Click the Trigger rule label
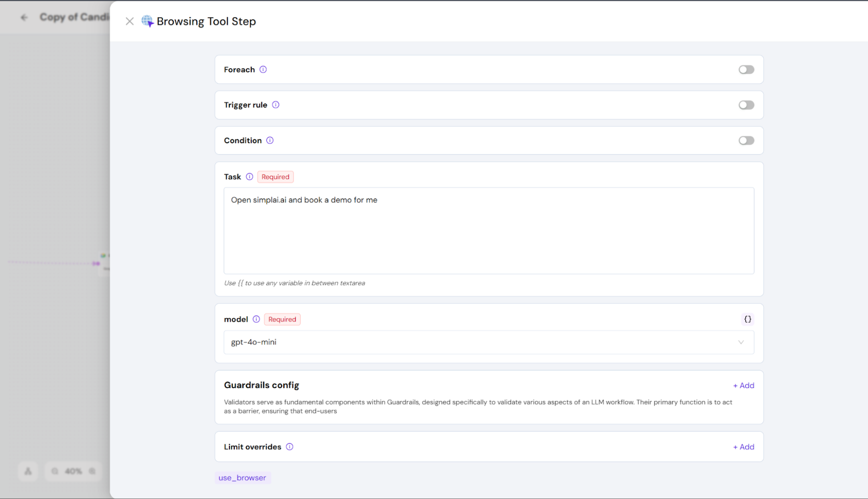This screenshot has height=499, width=868. 246,105
